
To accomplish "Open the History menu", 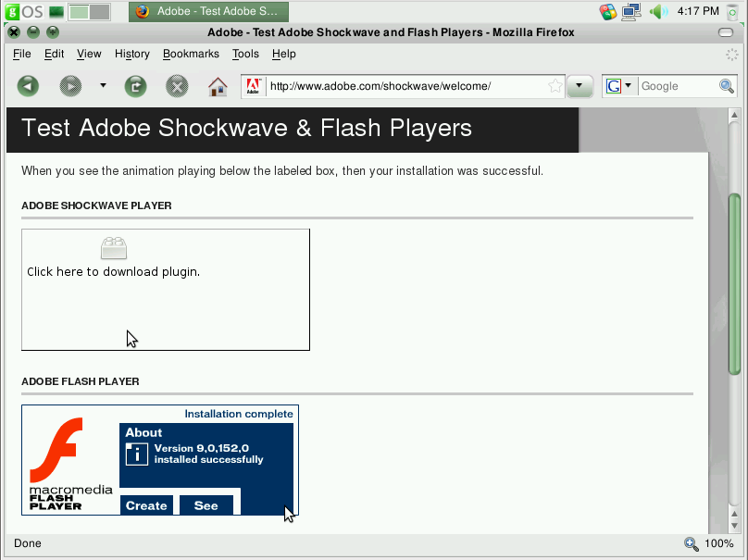I will pos(132,54).
